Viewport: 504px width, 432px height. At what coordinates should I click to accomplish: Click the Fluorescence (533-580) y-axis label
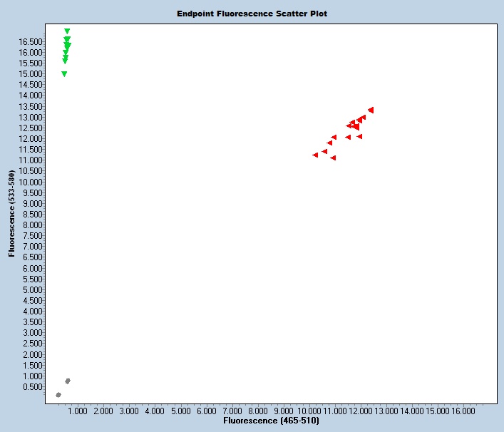(x=12, y=214)
